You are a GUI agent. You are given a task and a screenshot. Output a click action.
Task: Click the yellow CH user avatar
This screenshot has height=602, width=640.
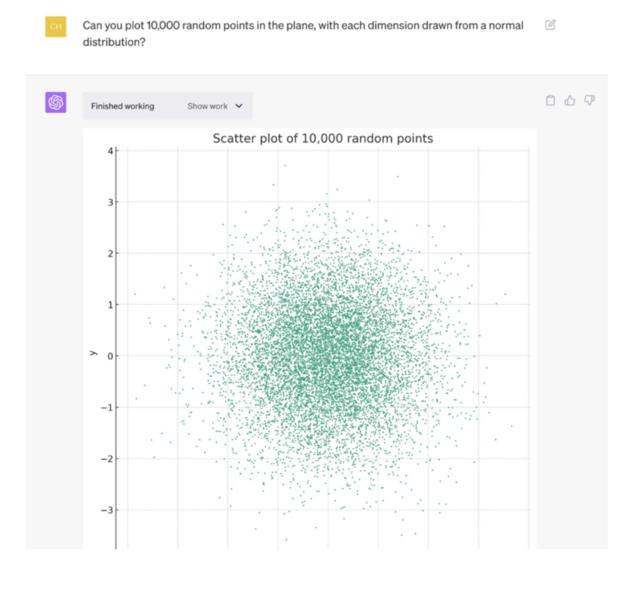(x=56, y=26)
